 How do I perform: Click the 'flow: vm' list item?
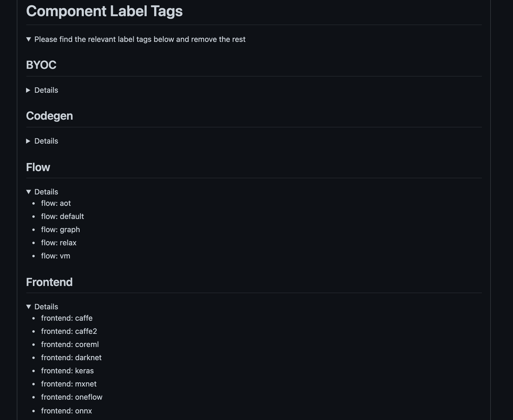tap(55, 256)
